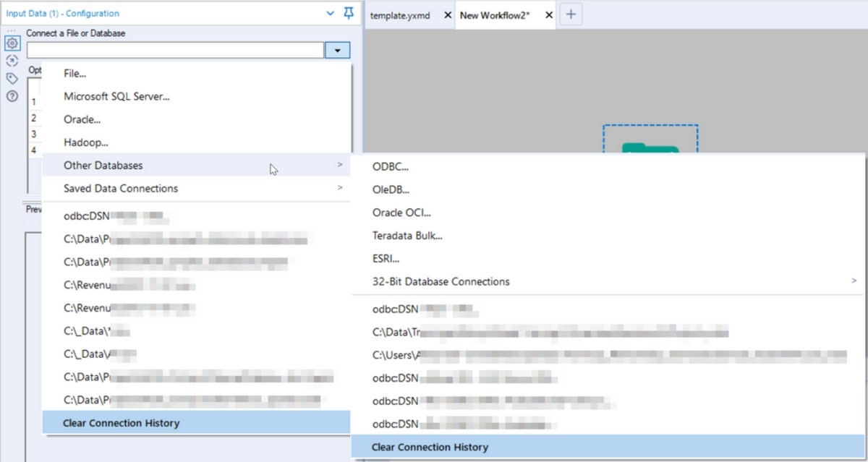
Task: Open the Configuration gear icon in sidebar
Action: click(x=12, y=43)
